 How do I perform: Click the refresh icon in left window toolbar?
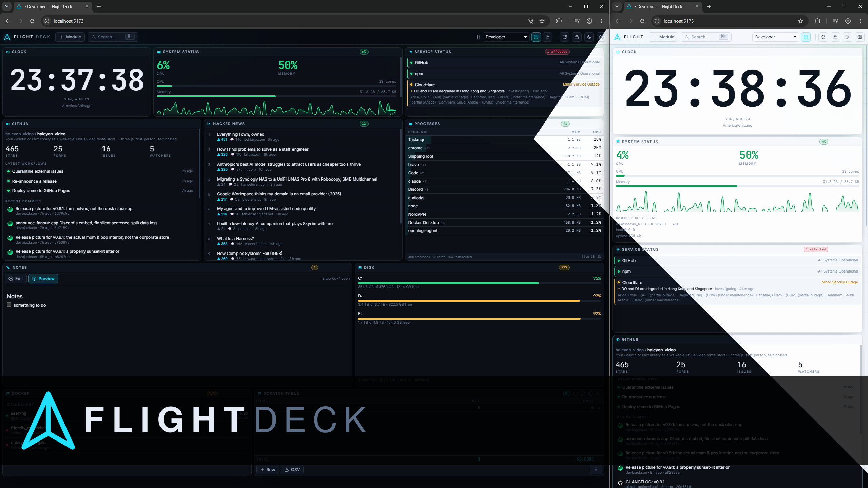565,37
